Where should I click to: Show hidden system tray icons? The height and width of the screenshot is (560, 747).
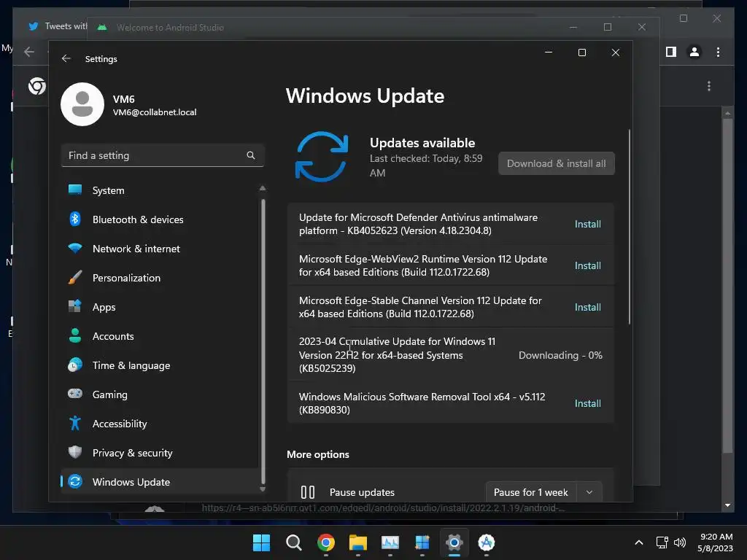point(639,542)
